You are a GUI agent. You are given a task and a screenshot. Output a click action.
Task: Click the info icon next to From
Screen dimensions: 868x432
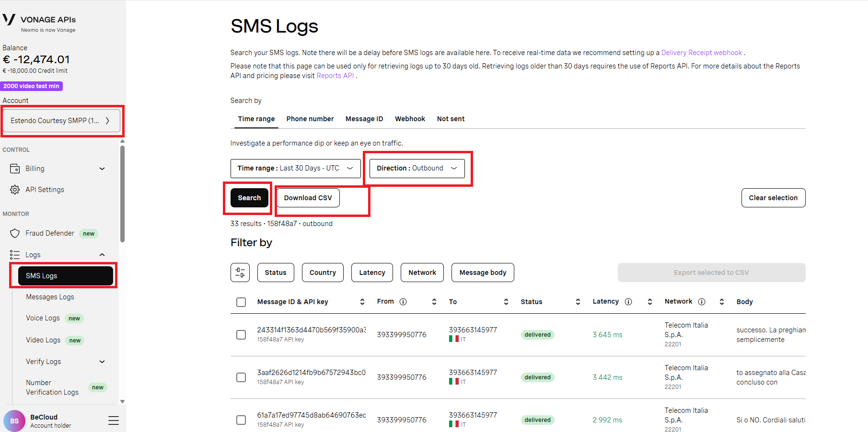pos(403,302)
